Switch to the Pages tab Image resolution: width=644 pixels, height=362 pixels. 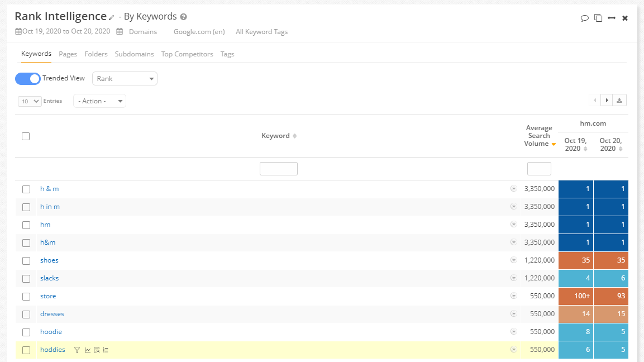pyautogui.click(x=68, y=54)
